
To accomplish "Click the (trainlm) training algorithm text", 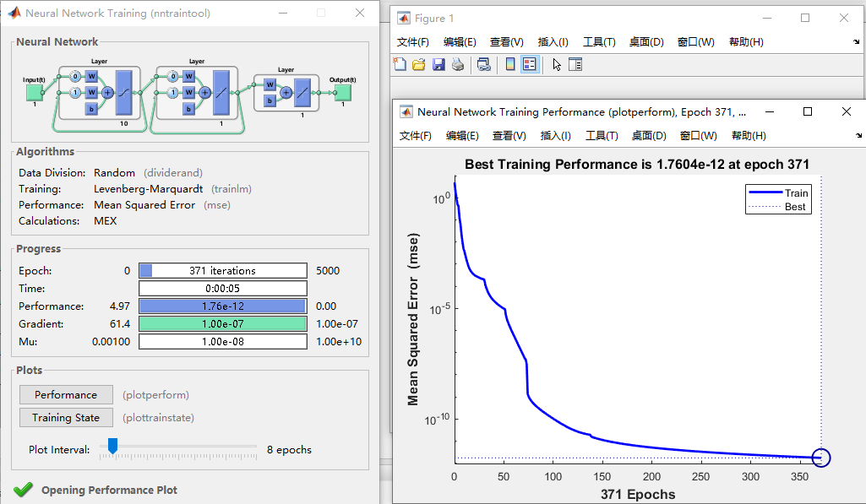I will tap(231, 189).
